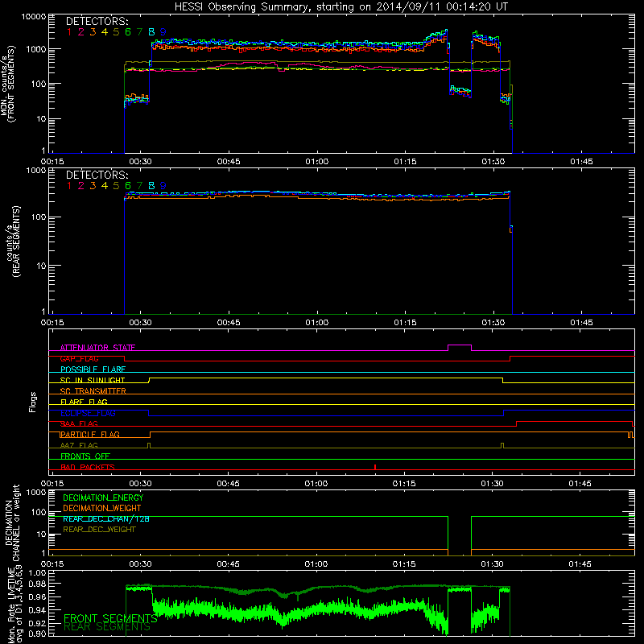Image resolution: width=644 pixels, height=644 pixels.
Task: Click '01:00' under the front segments plot
Action: coord(316,162)
